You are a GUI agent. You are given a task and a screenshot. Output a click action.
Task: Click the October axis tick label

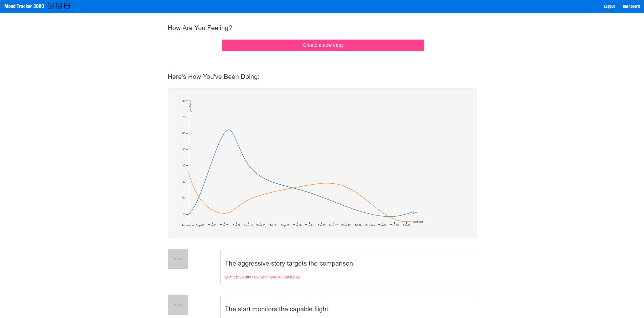[370, 225]
